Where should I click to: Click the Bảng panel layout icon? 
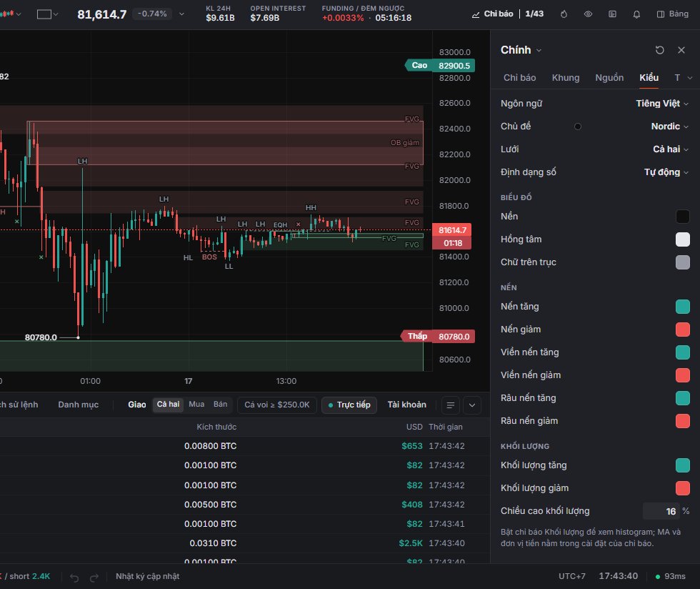[x=661, y=14]
